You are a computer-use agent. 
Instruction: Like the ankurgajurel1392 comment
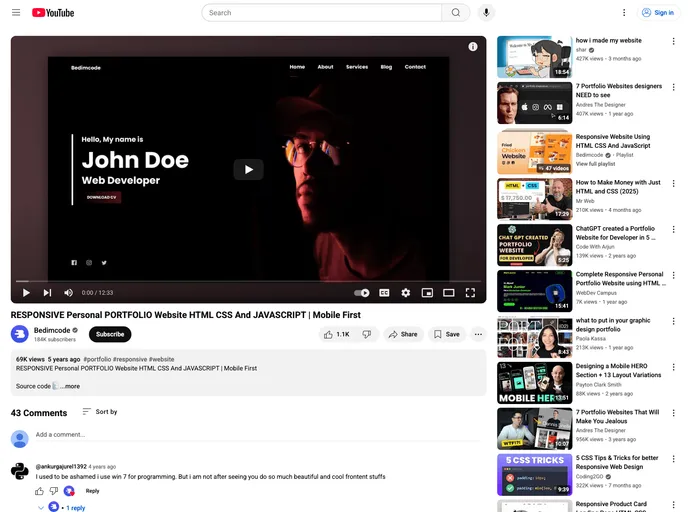[x=39, y=491]
